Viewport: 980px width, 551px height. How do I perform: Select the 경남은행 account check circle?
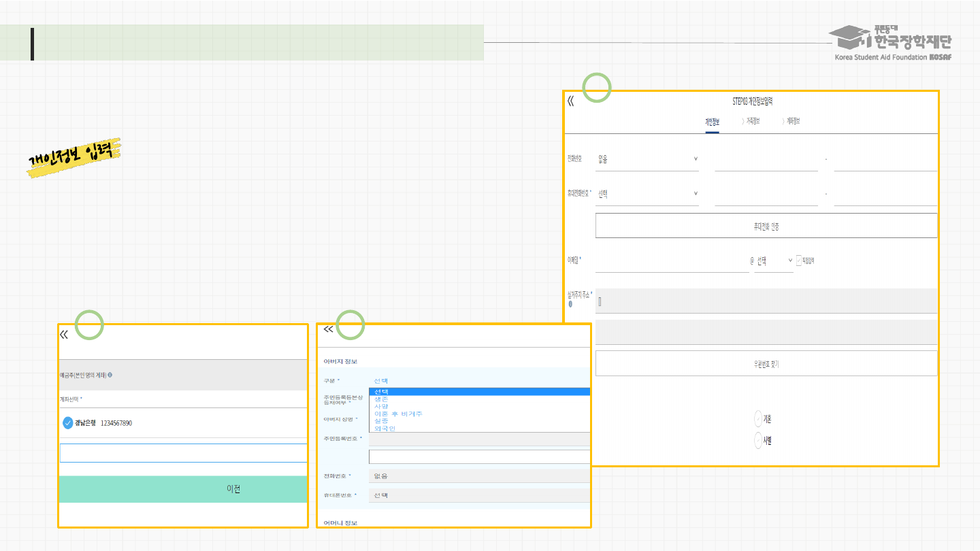pos(68,423)
